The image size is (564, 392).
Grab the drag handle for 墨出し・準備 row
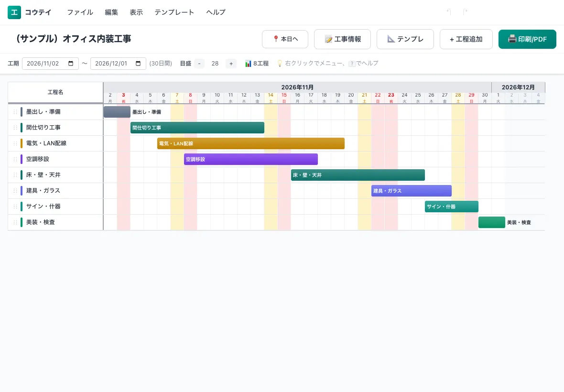(x=15, y=112)
